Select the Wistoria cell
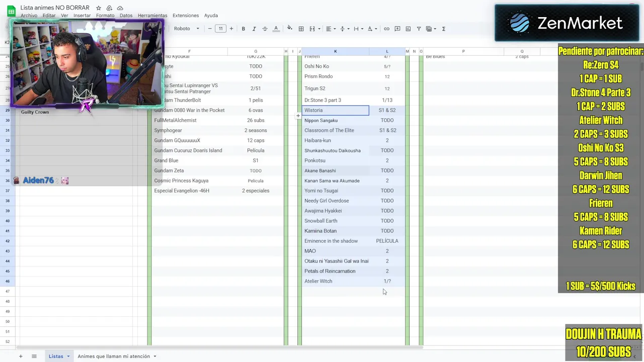The image size is (644, 362). [x=336, y=110]
